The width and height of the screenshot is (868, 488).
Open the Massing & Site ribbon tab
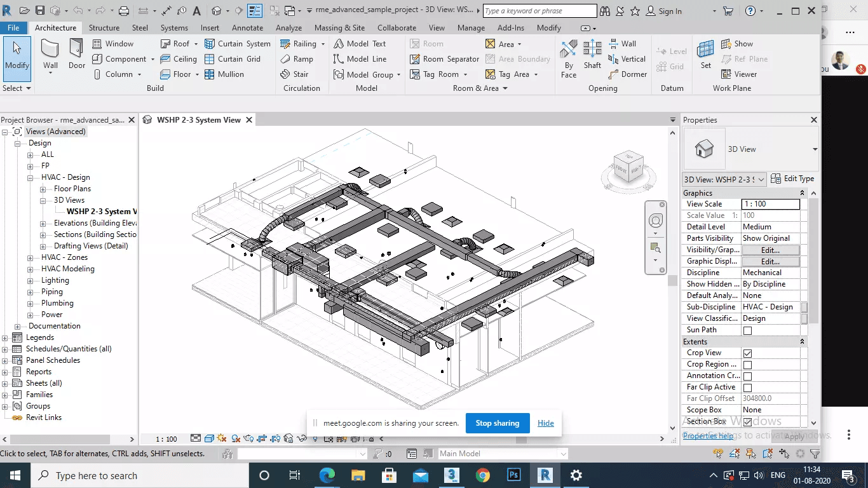(339, 27)
